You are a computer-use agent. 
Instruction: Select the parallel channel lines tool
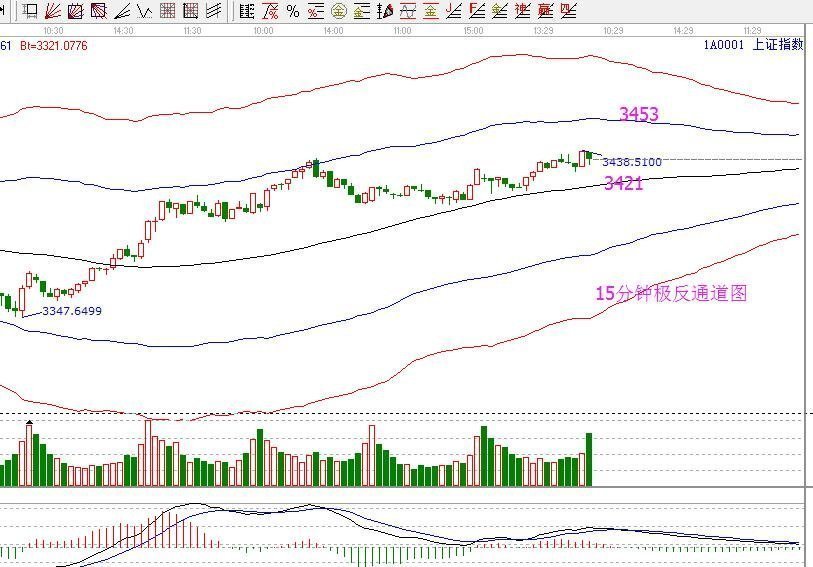[x=213, y=10]
